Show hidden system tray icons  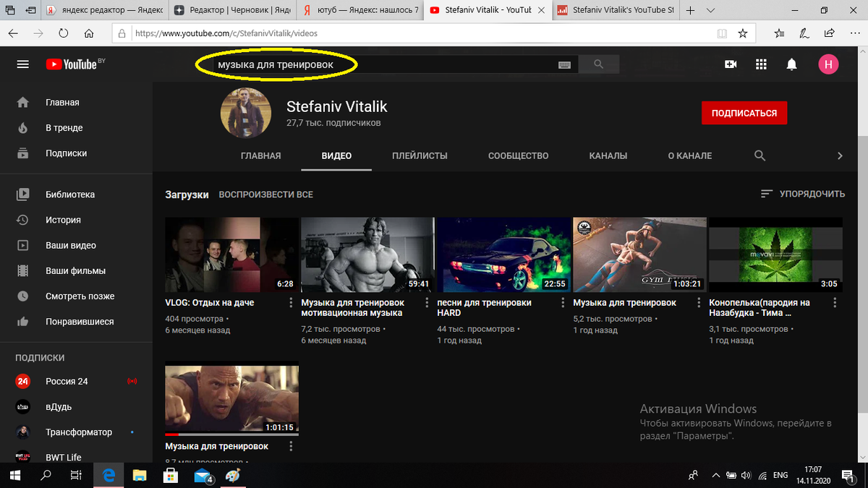click(716, 476)
